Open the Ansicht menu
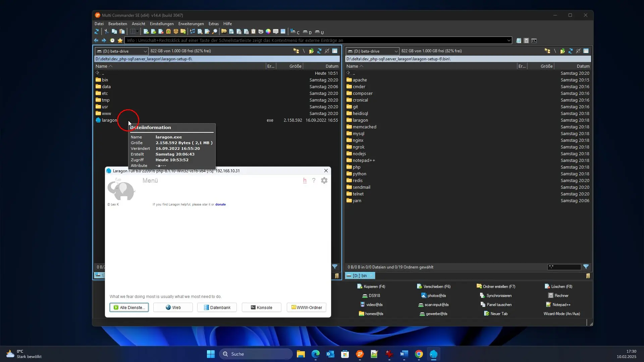Viewport: 644px width, 362px height. click(x=139, y=24)
